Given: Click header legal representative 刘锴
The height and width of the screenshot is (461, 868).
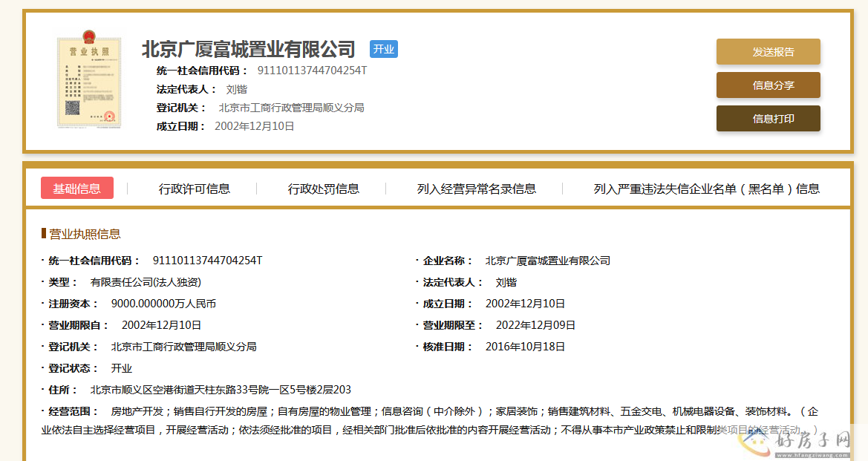Looking at the screenshot, I should pos(236,89).
